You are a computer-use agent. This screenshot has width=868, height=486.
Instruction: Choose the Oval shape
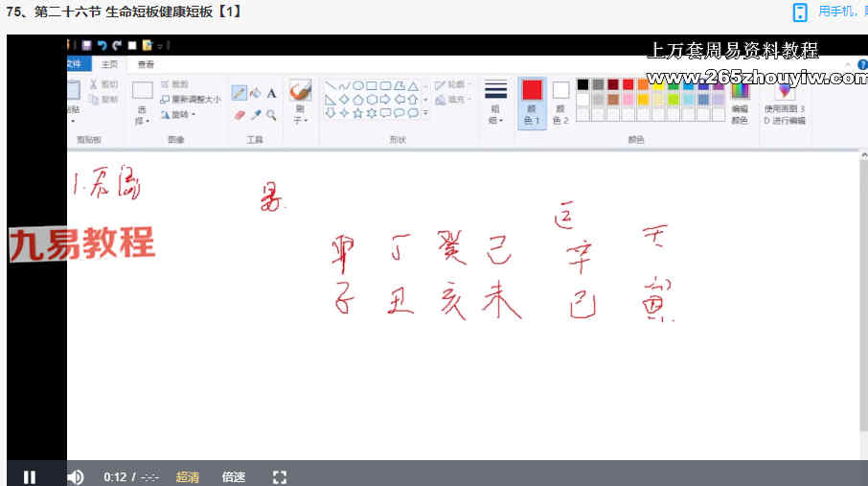[x=358, y=86]
